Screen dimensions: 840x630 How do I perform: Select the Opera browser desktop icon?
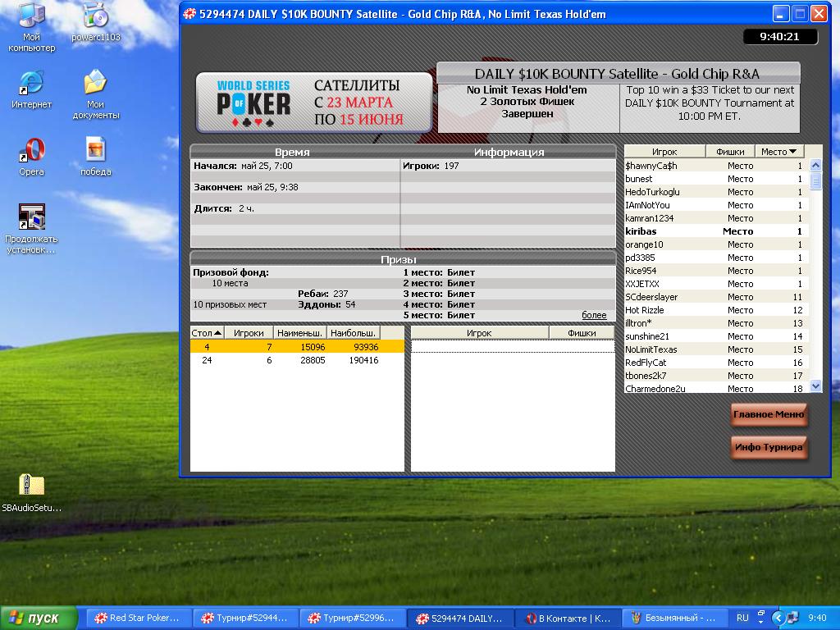click(32, 157)
